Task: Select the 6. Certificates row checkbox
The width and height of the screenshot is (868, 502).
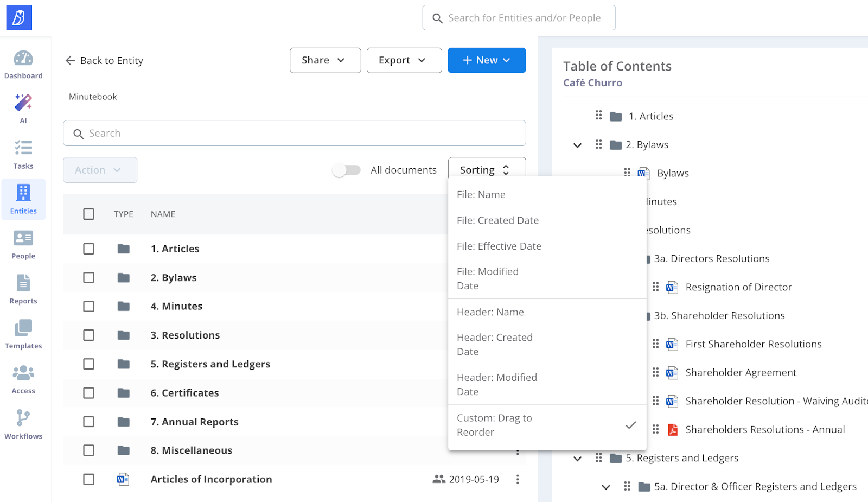Action: coord(88,393)
